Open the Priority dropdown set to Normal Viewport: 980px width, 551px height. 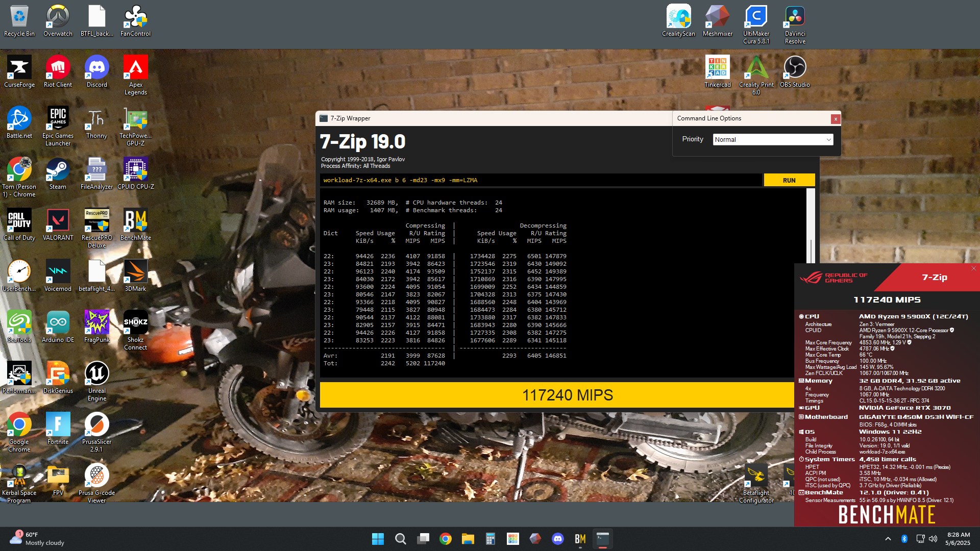(x=773, y=139)
